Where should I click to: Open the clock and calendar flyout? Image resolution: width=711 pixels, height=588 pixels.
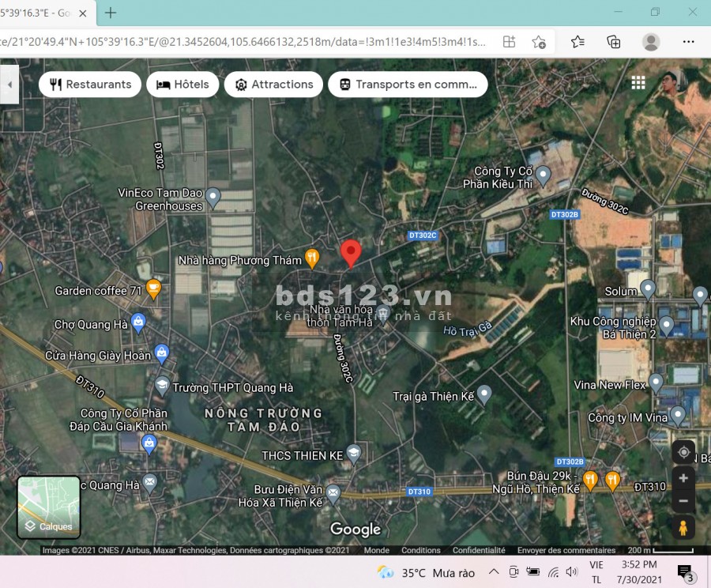point(639,572)
